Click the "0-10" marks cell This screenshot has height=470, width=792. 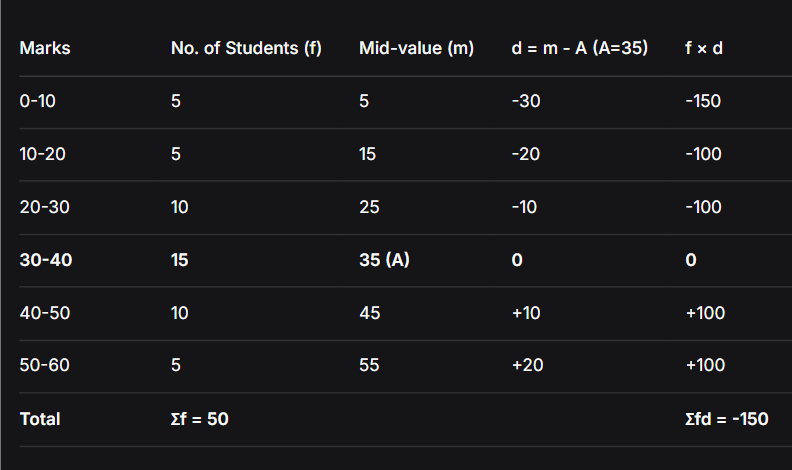37,102
